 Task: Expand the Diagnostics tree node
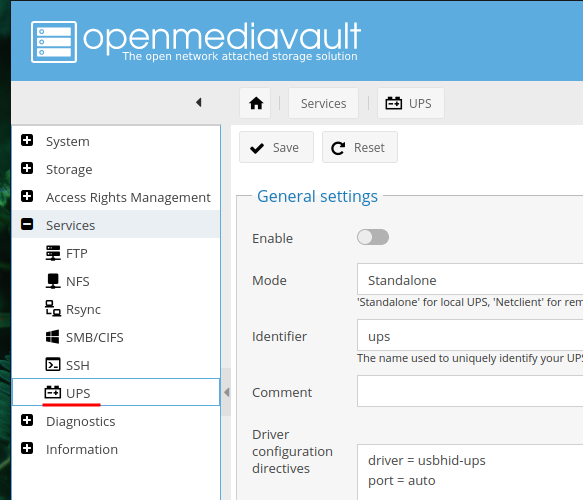coord(27,420)
